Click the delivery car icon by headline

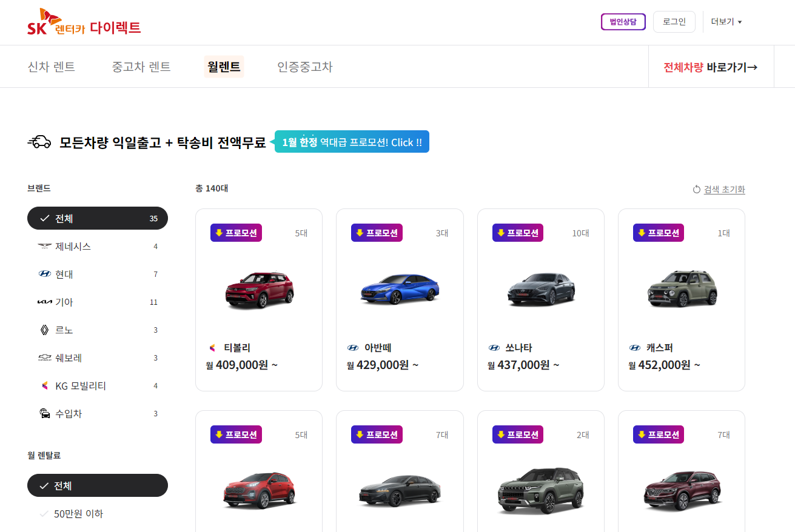click(39, 142)
